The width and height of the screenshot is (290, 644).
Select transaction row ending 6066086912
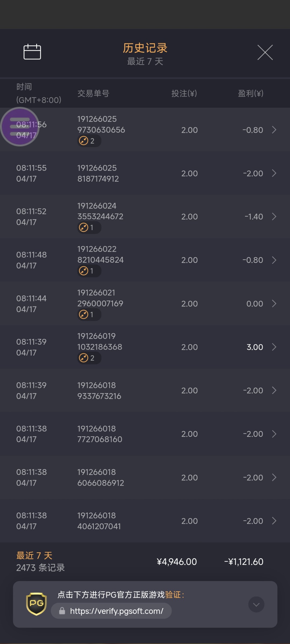145,477
